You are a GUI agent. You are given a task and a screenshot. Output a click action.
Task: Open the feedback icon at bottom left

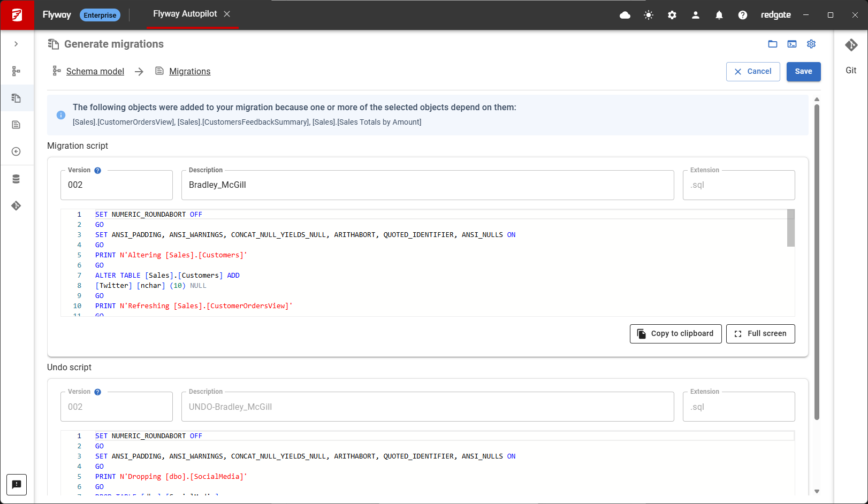(x=17, y=485)
